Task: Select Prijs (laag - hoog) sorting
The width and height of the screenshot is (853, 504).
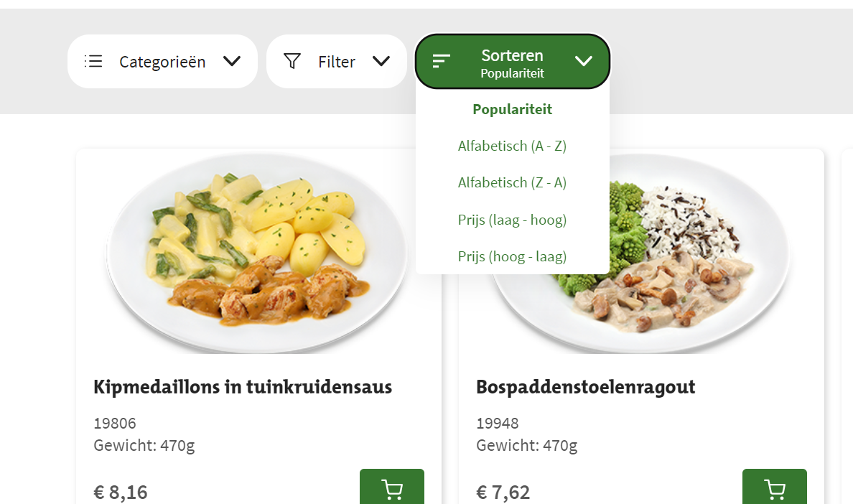Action: coord(512,219)
